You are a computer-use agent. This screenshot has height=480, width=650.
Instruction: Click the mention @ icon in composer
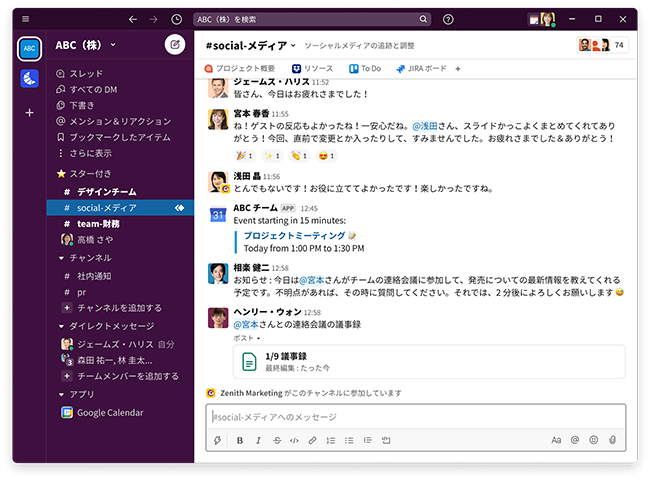tap(575, 440)
